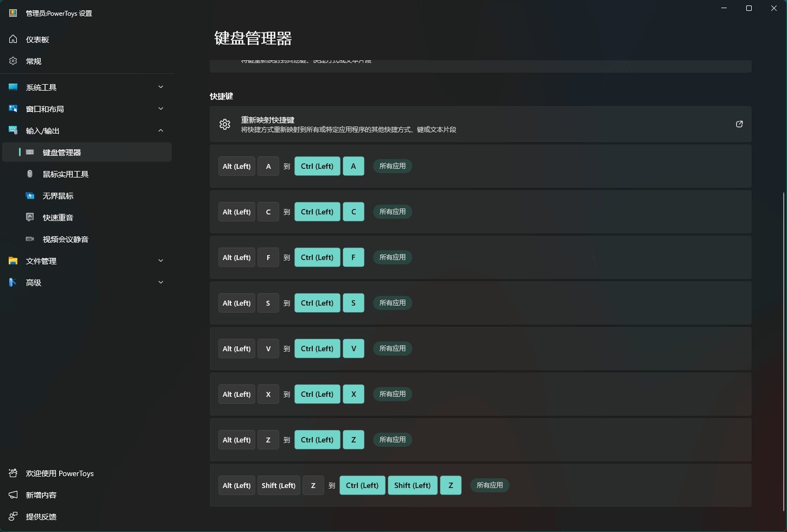Screen dimensions: 787x532
Task: Click the source A key in Alt+A row
Action: point(268,166)
